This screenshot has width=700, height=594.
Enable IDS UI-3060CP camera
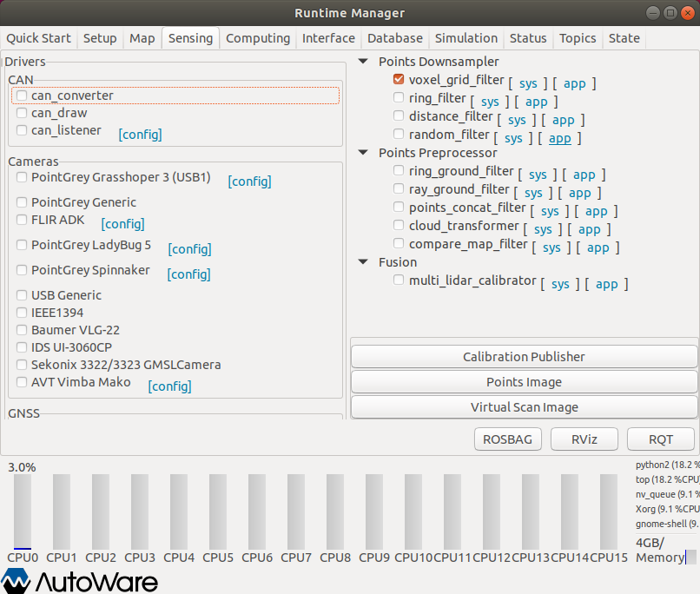tap(22, 347)
